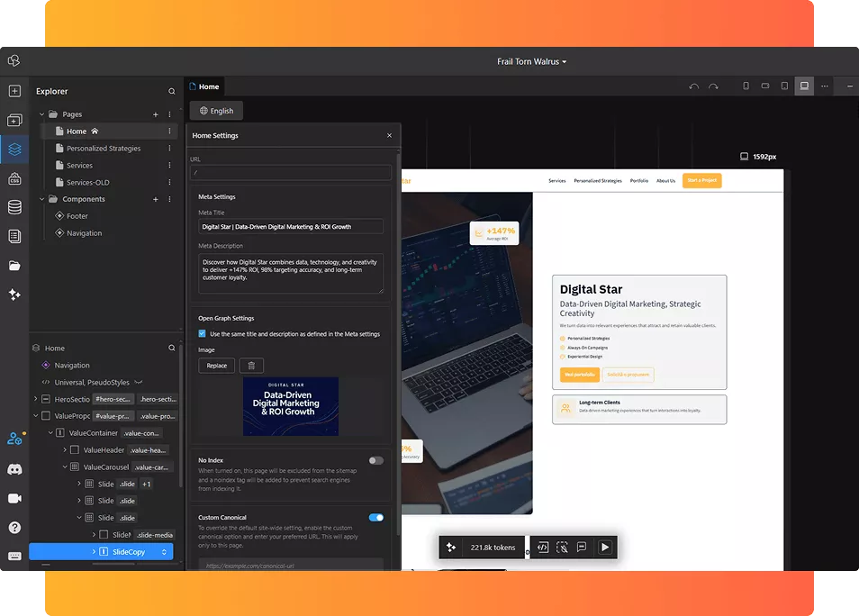Click into the Meta Title input field
Screen dimensions: 859x616
coord(290,227)
